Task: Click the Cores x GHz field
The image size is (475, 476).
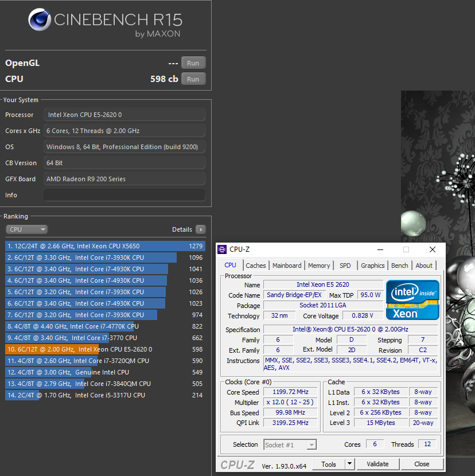Action: [124, 131]
